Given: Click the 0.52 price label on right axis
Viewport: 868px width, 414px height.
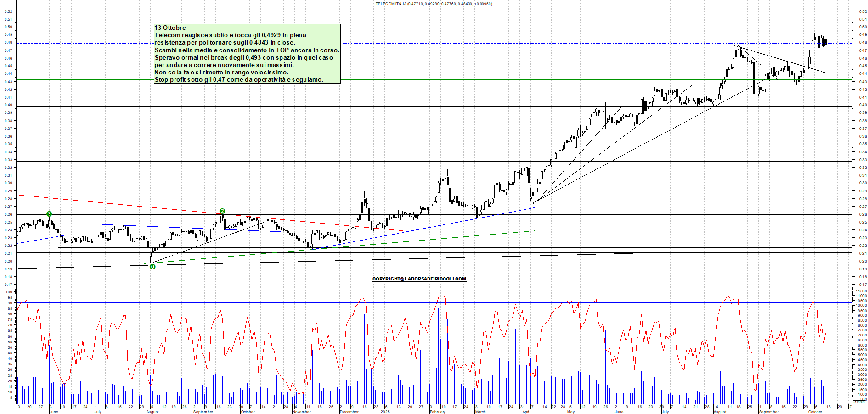Looking at the screenshot, I should 862,11.
